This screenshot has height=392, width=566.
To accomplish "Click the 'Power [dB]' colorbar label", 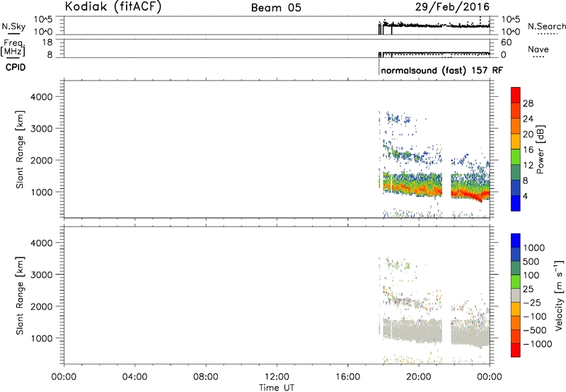I will pyautogui.click(x=541, y=149).
